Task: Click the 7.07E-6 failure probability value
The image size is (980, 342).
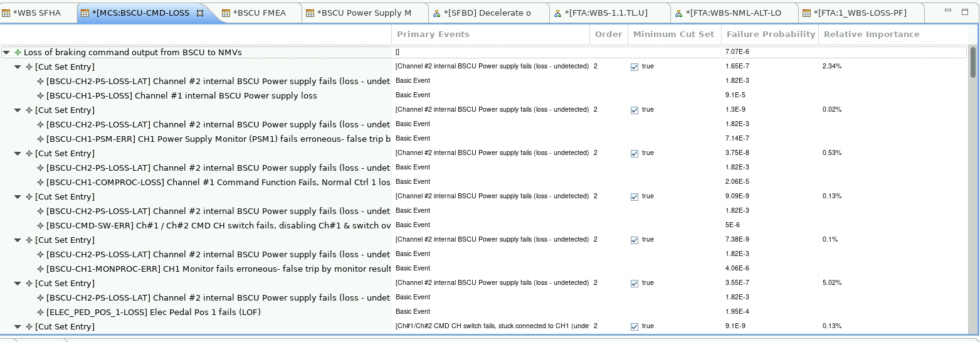Action: pyautogui.click(x=737, y=52)
